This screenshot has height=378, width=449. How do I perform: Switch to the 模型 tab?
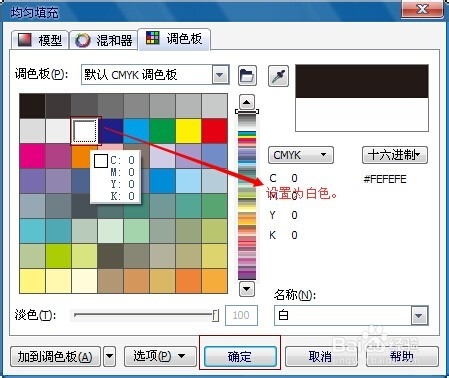click(40, 40)
